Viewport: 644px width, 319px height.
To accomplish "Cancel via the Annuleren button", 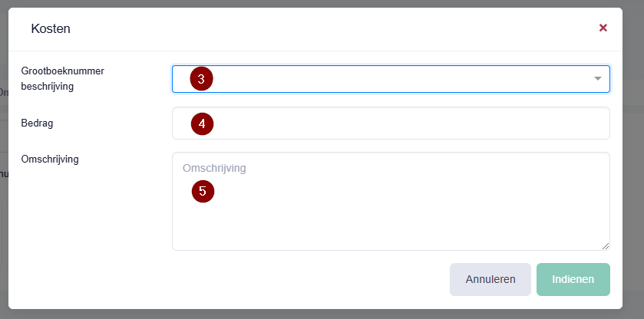I will click(x=490, y=280).
